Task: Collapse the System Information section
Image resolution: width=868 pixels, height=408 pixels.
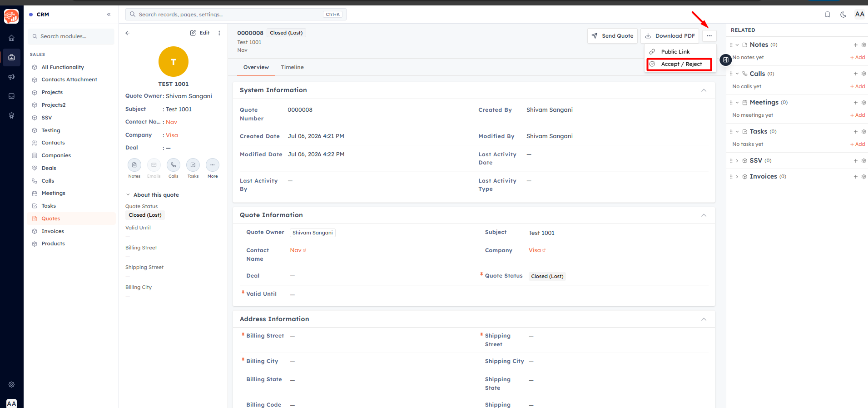Action: coord(704,90)
